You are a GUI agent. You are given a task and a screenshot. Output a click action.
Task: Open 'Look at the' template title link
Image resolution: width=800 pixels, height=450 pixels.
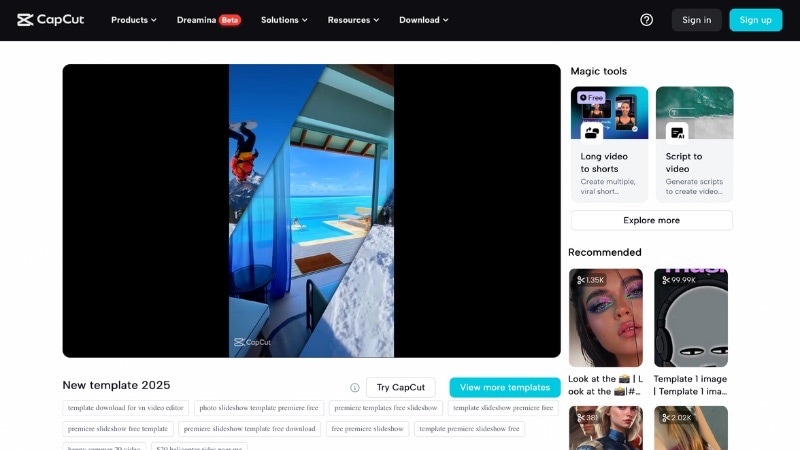coord(606,385)
